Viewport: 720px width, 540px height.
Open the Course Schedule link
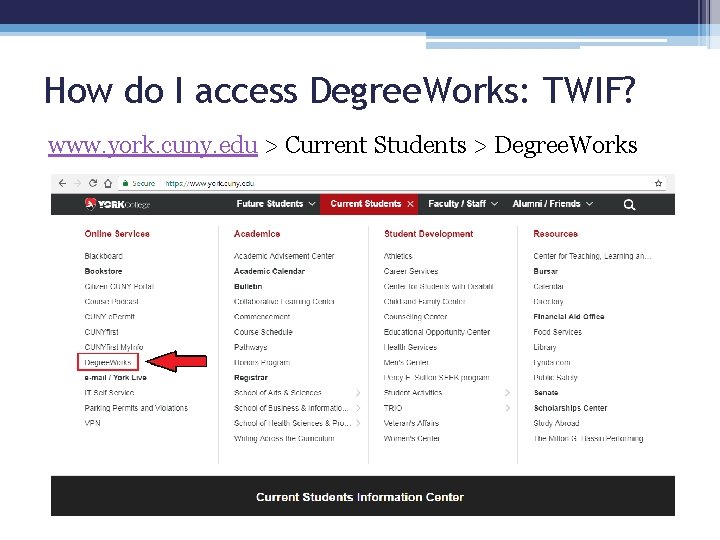coord(263,332)
